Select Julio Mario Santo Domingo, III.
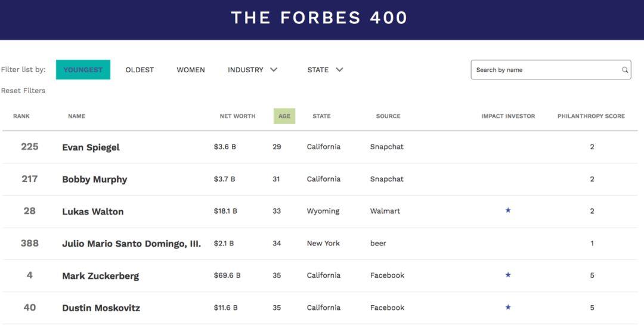This screenshot has width=644, height=326. click(x=131, y=244)
